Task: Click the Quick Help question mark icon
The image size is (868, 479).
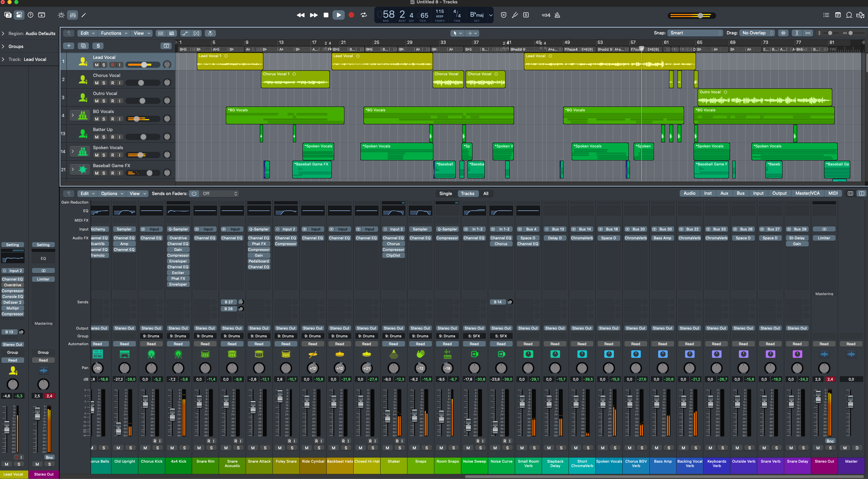Action: (30, 15)
